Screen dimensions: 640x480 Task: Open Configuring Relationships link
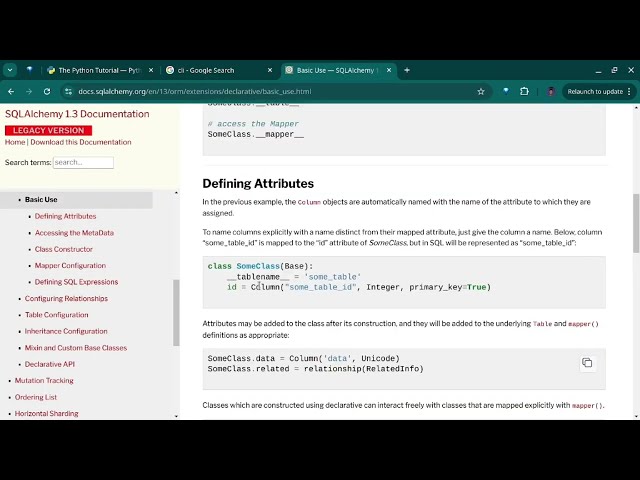point(66,298)
